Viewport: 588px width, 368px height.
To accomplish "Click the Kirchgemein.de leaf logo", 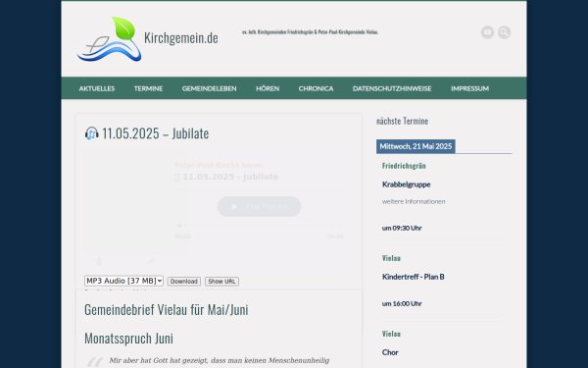I will (x=109, y=39).
